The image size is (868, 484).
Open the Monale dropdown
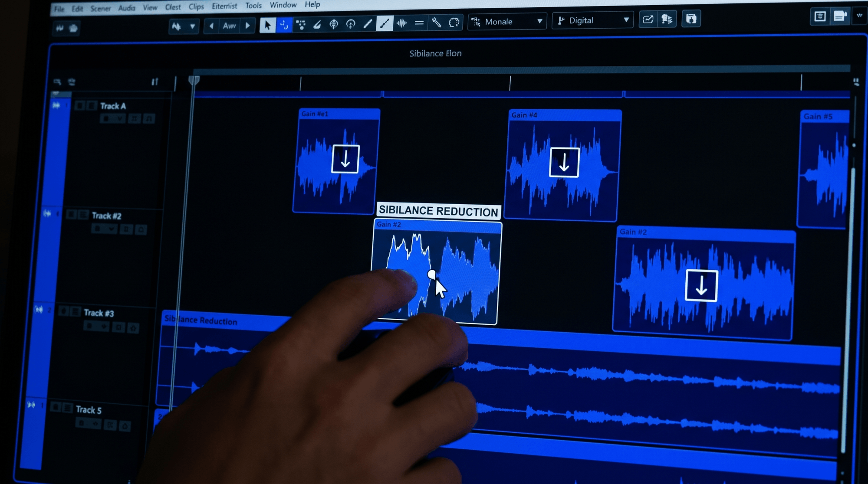coord(507,22)
